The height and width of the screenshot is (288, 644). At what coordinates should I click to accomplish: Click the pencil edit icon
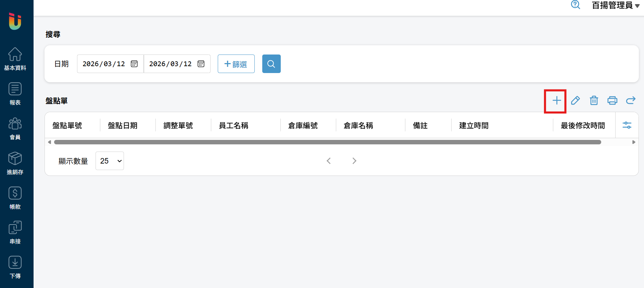point(575,100)
